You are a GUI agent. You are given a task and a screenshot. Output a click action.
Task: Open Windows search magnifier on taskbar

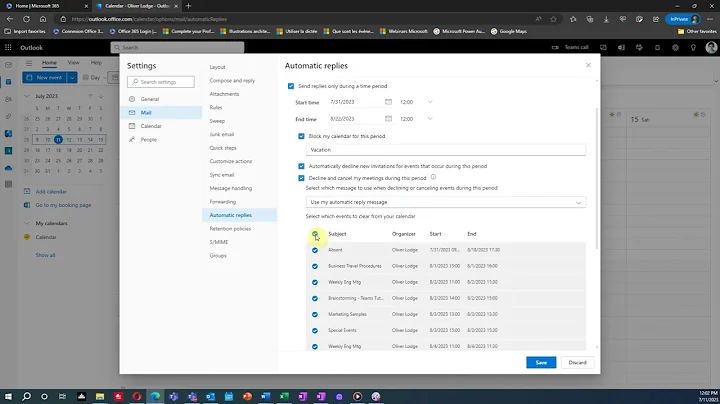coord(27,396)
